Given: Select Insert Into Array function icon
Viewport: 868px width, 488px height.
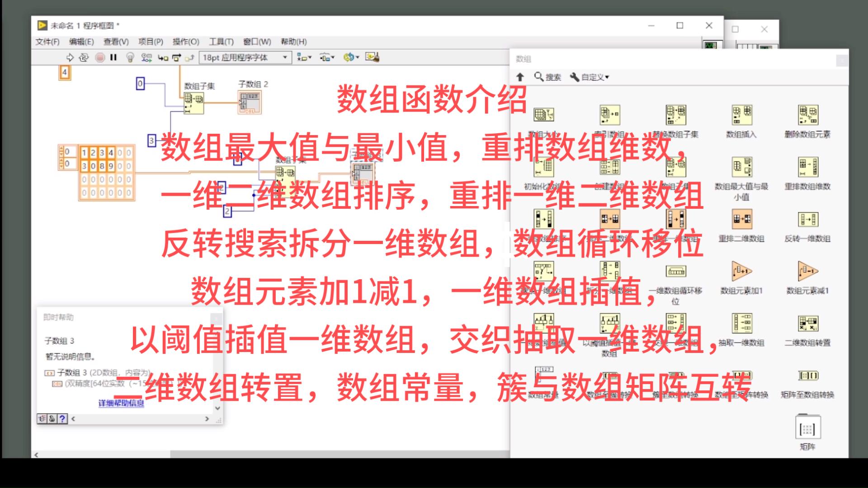Looking at the screenshot, I should coord(741,116).
